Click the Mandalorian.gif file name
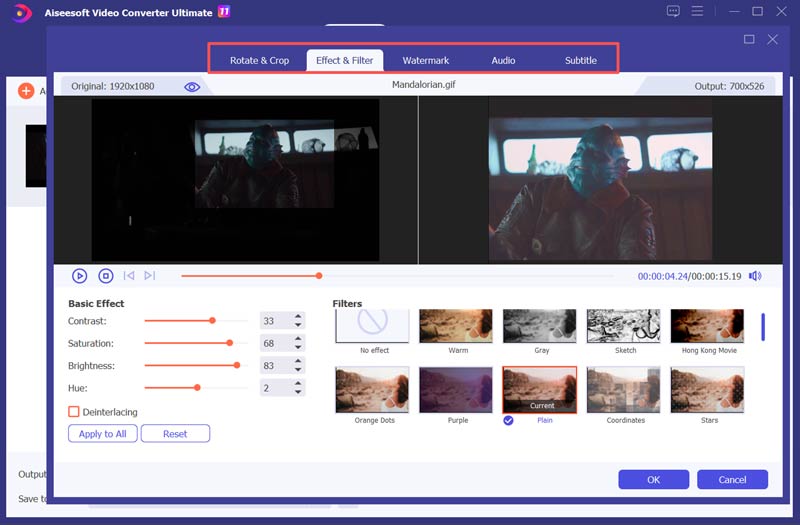The height and width of the screenshot is (525, 800). click(x=423, y=85)
